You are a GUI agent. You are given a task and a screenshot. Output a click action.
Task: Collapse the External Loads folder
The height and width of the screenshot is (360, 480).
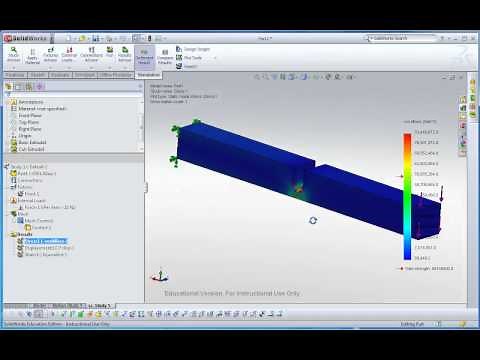pyautogui.click(x=7, y=200)
